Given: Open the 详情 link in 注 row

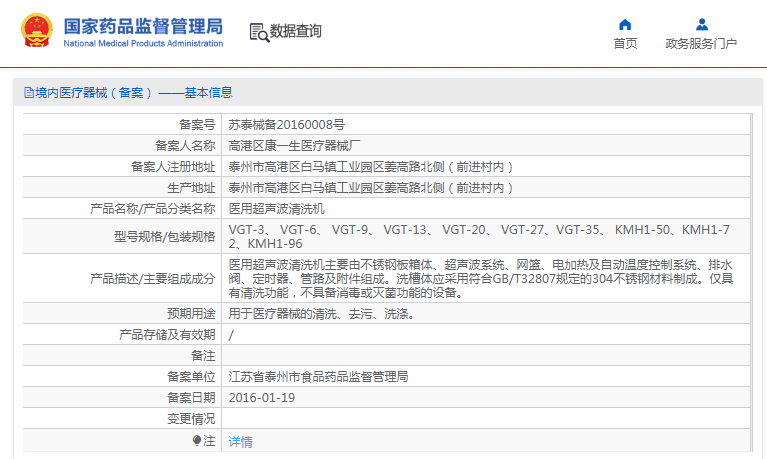Looking at the screenshot, I should [x=240, y=441].
